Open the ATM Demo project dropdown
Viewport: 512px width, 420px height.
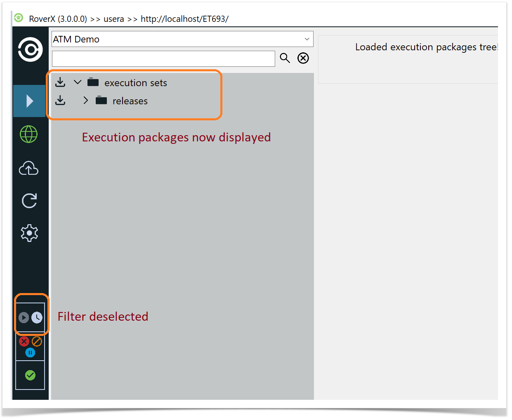click(x=182, y=39)
